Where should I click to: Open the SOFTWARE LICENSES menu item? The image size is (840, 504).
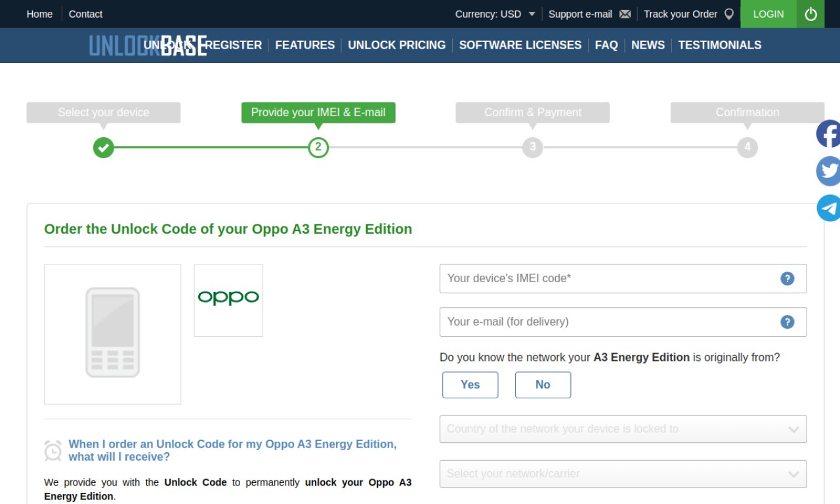click(x=520, y=45)
